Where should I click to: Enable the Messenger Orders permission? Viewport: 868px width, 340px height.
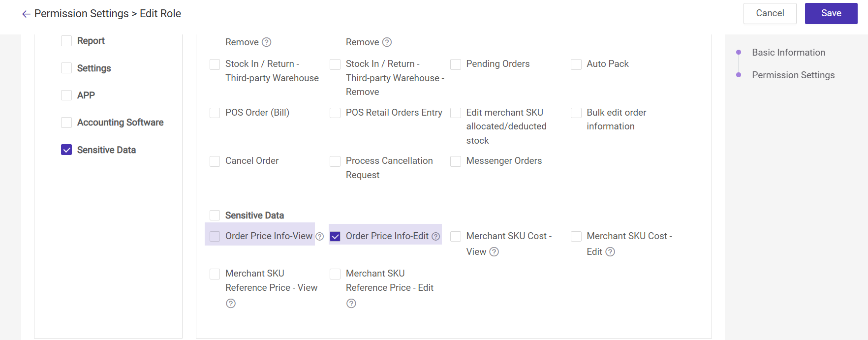(x=456, y=161)
